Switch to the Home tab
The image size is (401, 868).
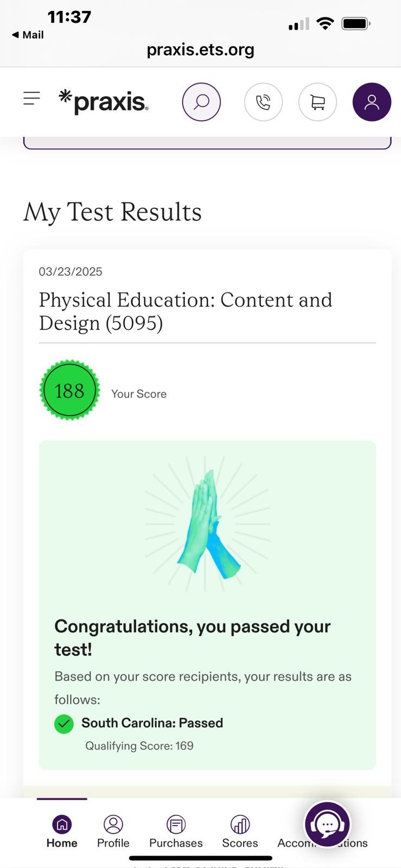coord(62,832)
